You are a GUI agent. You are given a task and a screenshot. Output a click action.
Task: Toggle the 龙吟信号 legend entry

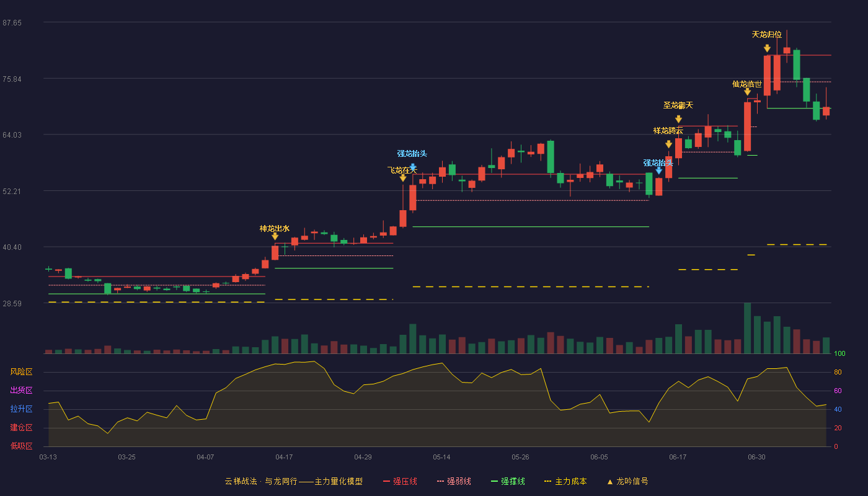(627, 481)
